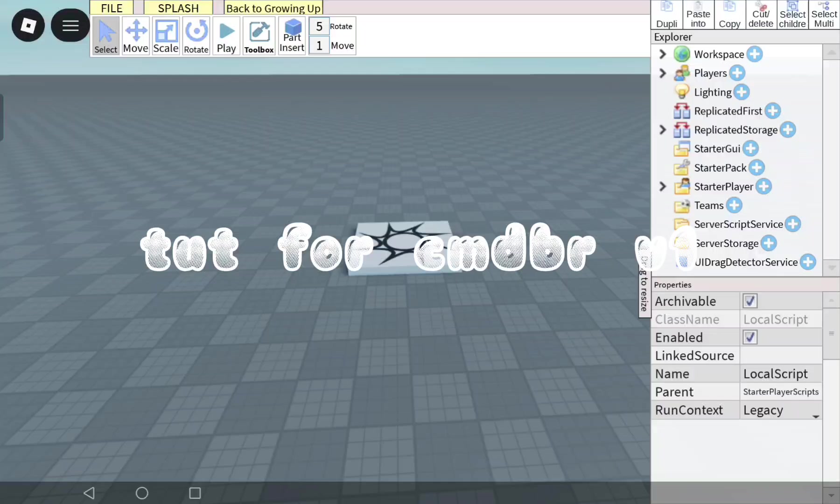Viewport: 840px width, 504px height.
Task: Select Lighting in Explorer
Action: [x=713, y=92]
